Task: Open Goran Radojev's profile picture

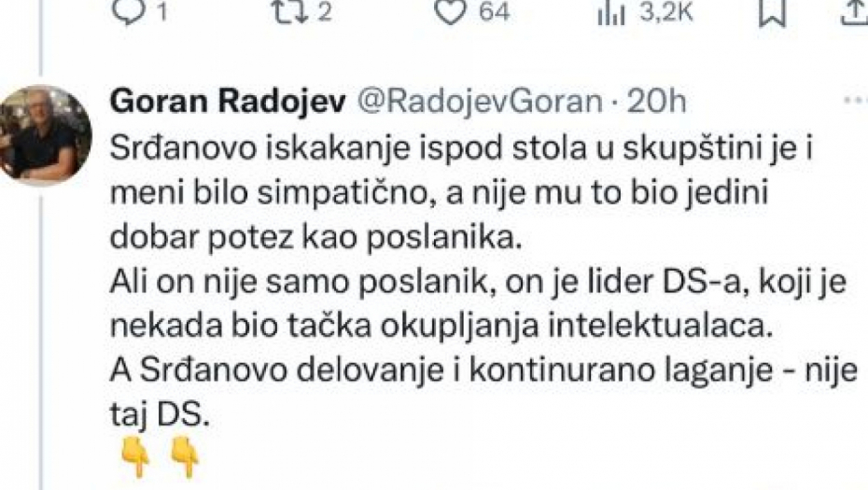Action: click(44, 134)
